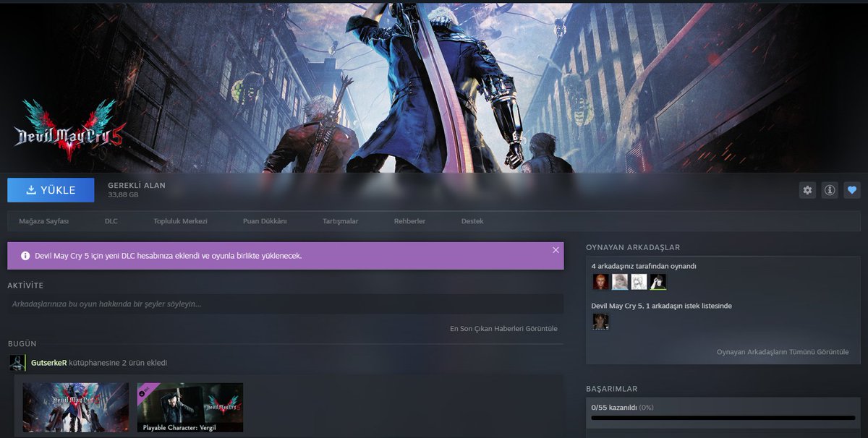The height and width of the screenshot is (438, 868).
Task: Toggle the favorite heart icon
Action: coord(852,190)
